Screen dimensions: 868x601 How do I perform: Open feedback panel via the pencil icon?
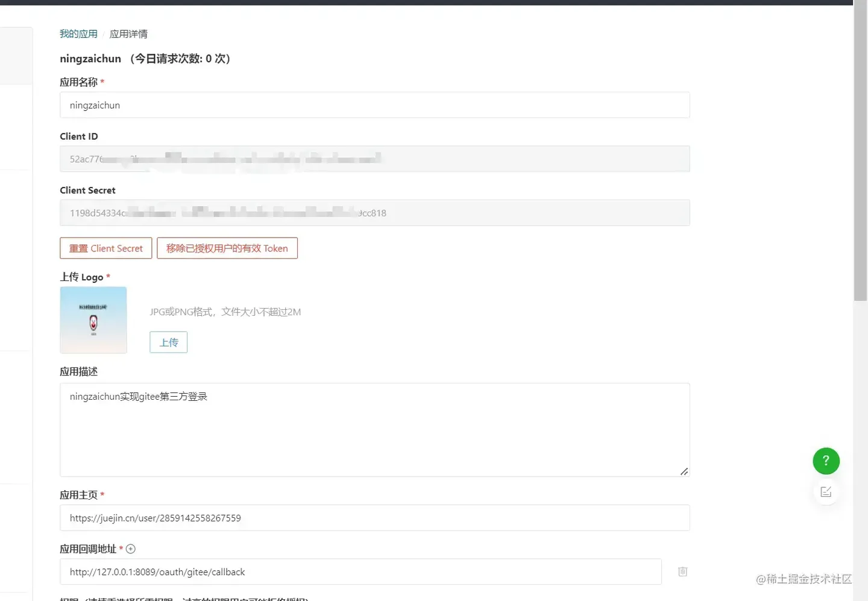point(826,491)
